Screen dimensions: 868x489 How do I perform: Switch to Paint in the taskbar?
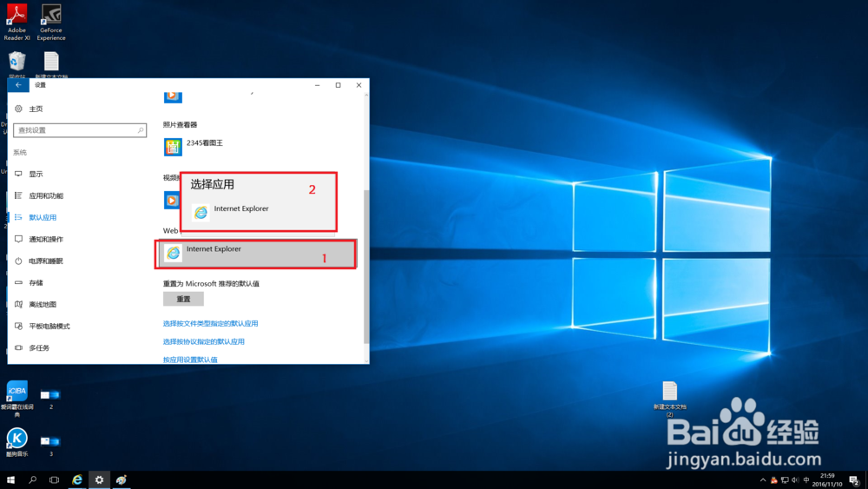(122, 479)
